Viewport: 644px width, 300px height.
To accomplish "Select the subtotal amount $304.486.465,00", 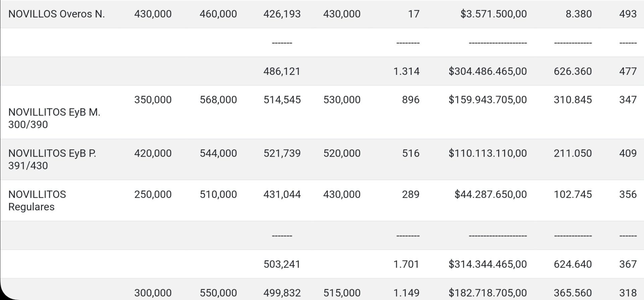I will point(487,71).
